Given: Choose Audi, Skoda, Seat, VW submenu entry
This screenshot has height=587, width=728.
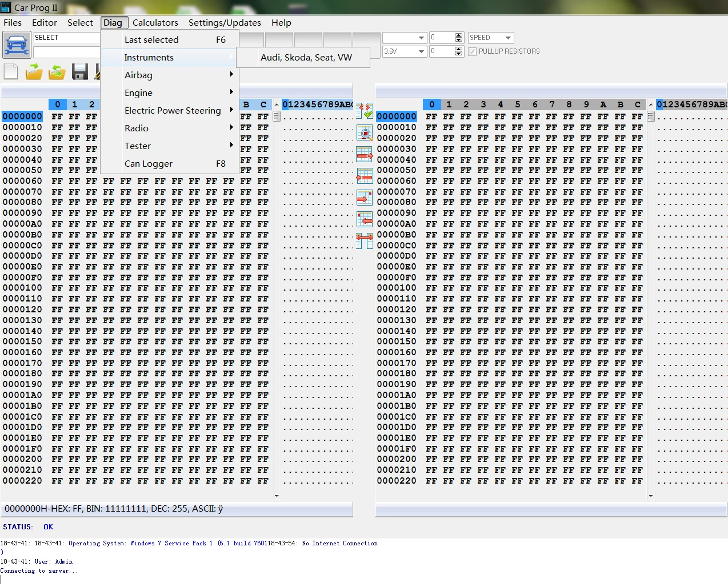Looking at the screenshot, I should [306, 57].
